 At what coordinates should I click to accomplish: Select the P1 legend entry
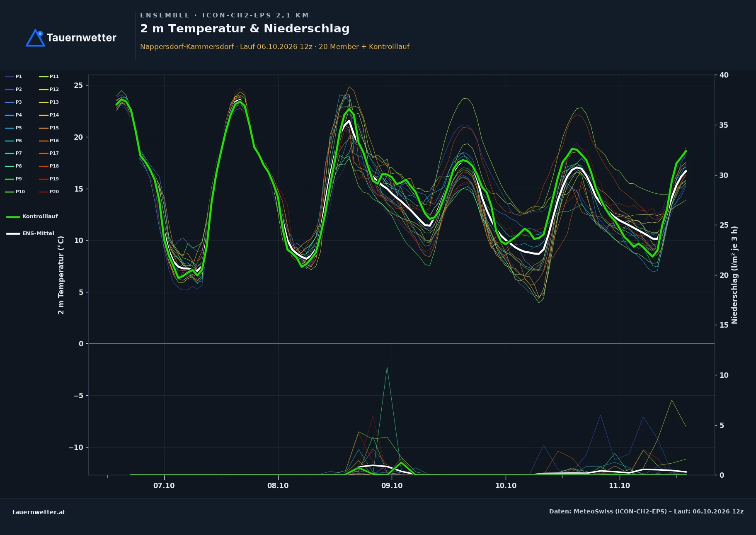click(x=13, y=76)
